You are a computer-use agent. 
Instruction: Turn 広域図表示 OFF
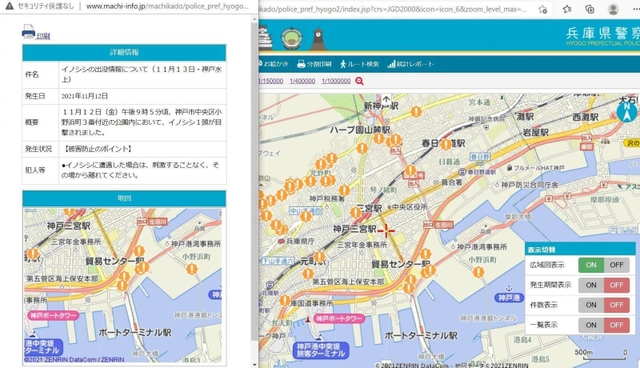tap(617, 265)
